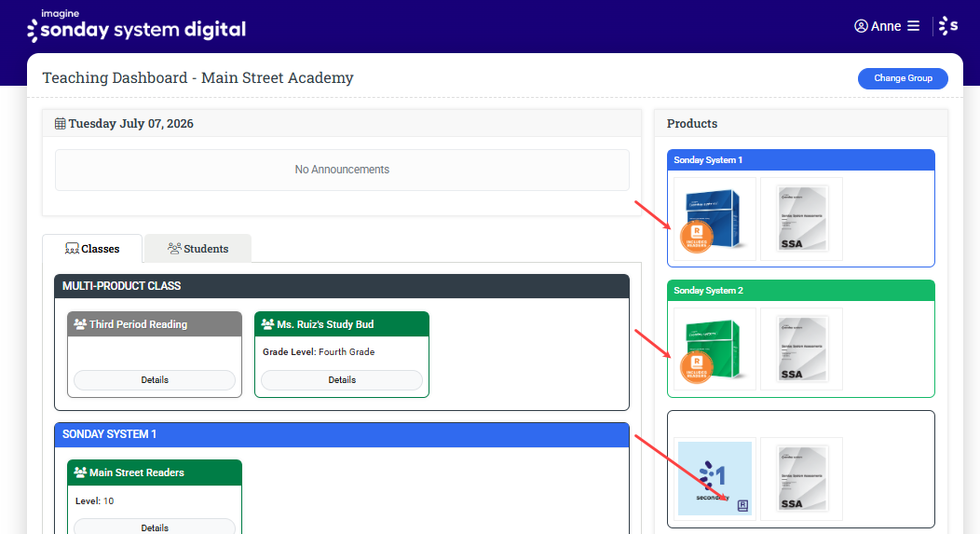The image size is (980, 534).
Task: Click the group icon on Ms. Ruiz's Study Bud
Action: [267, 324]
